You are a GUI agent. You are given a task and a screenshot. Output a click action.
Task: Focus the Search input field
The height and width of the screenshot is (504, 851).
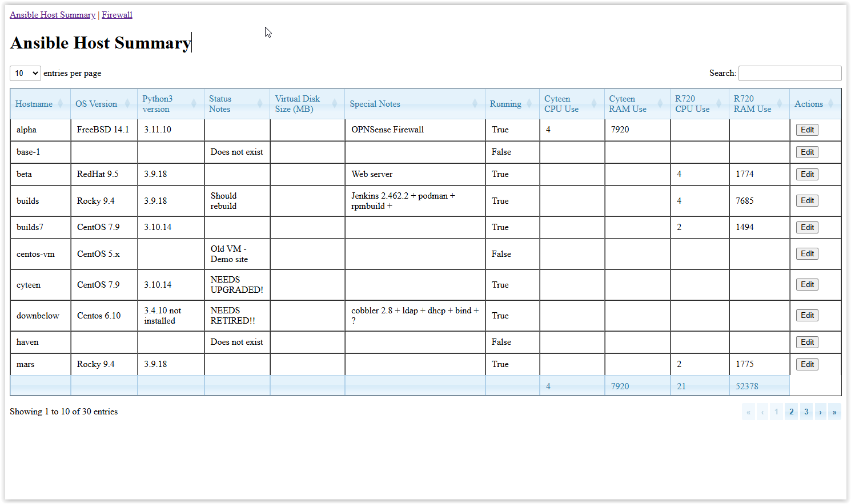(x=790, y=73)
